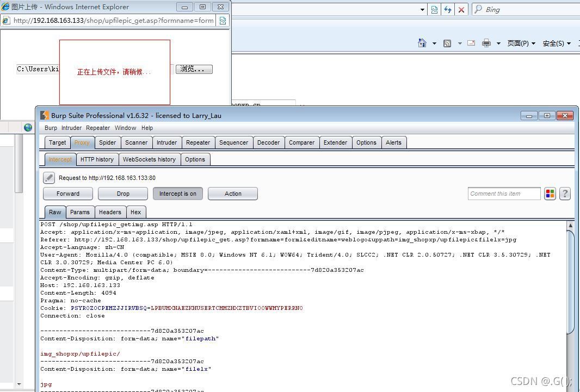Click the Forward button
Screen dimensions: 580x392
point(68,194)
